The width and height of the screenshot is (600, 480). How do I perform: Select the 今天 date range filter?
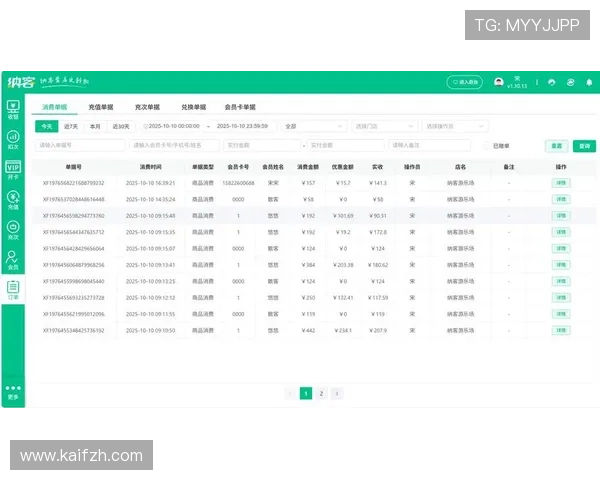click(47, 126)
